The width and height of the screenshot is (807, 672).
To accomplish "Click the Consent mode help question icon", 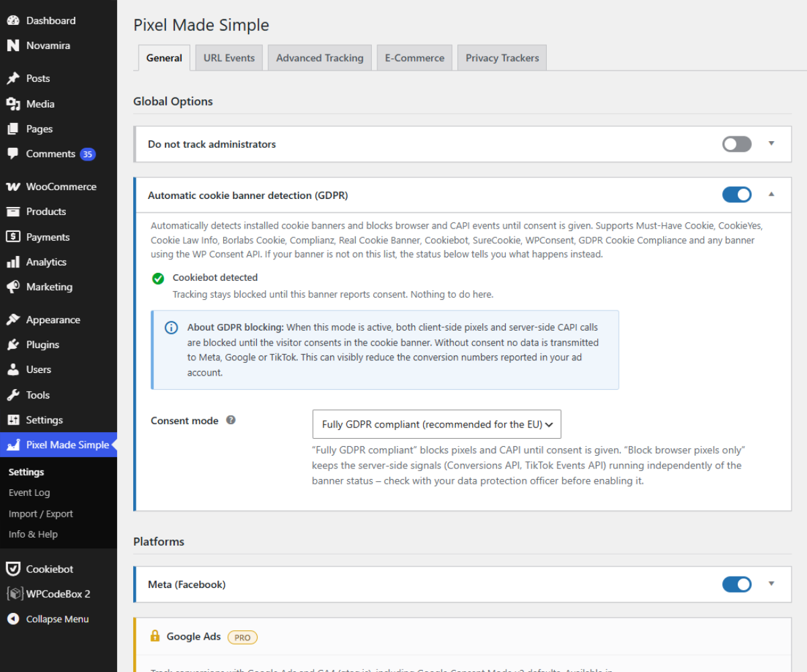I will [231, 420].
